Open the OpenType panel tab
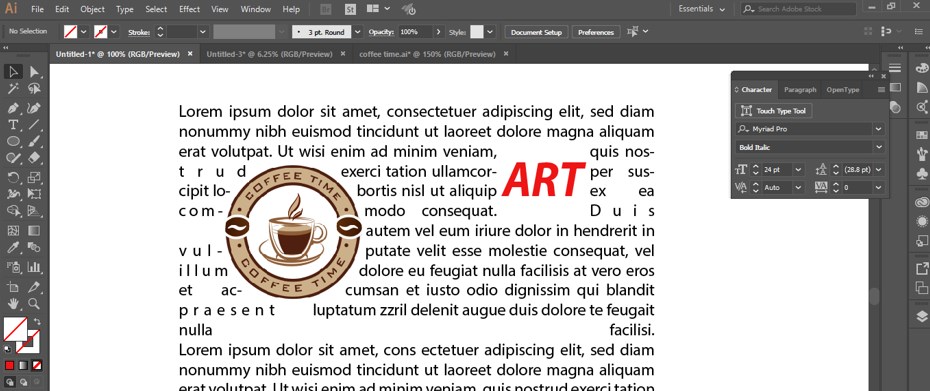The width and height of the screenshot is (930, 391). (843, 90)
